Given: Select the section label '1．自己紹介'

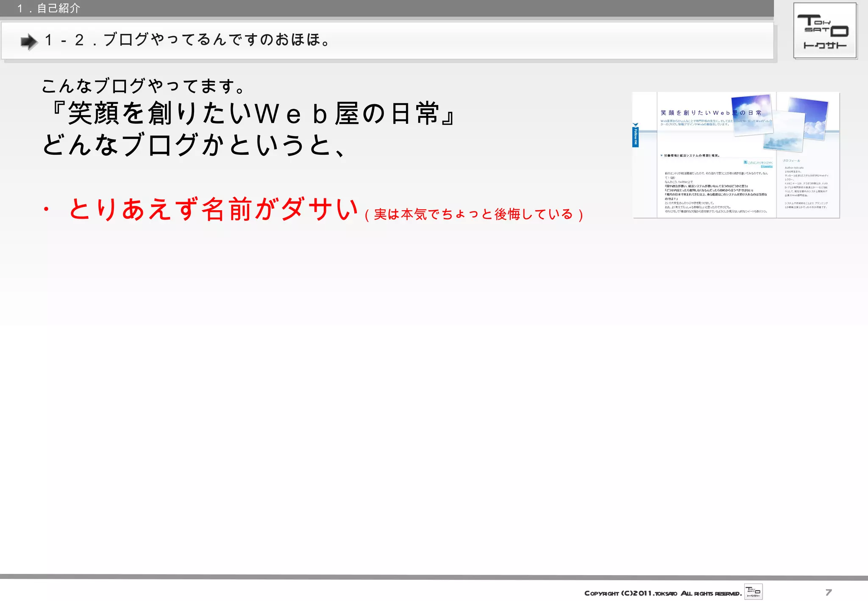Looking at the screenshot, I should 48,8.
